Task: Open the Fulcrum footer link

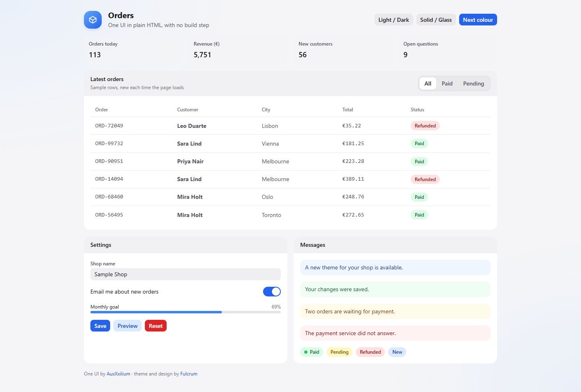Action: pyautogui.click(x=189, y=374)
